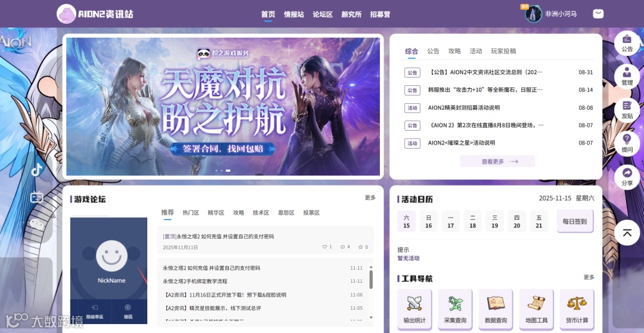The image size is (644, 333).
Task: Select the 活动 news tab
Action: [x=476, y=51]
